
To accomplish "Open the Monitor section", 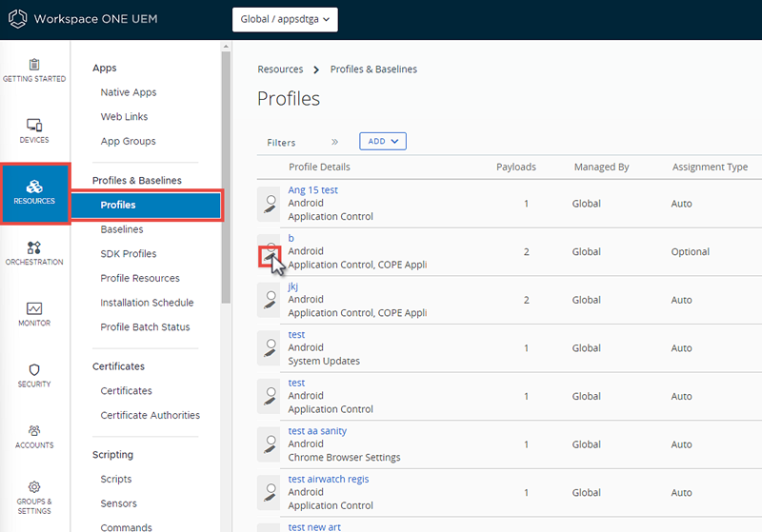I will tap(34, 315).
